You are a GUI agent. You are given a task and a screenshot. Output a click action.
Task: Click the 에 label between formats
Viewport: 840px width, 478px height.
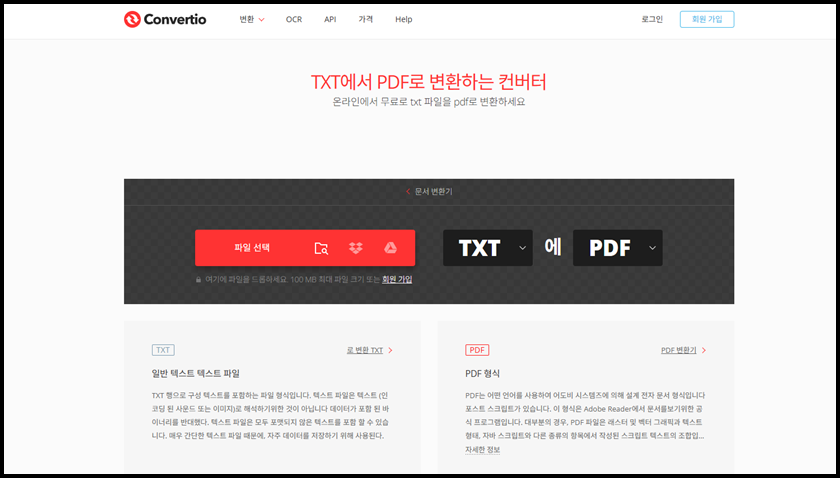pyautogui.click(x=553, y=247)
